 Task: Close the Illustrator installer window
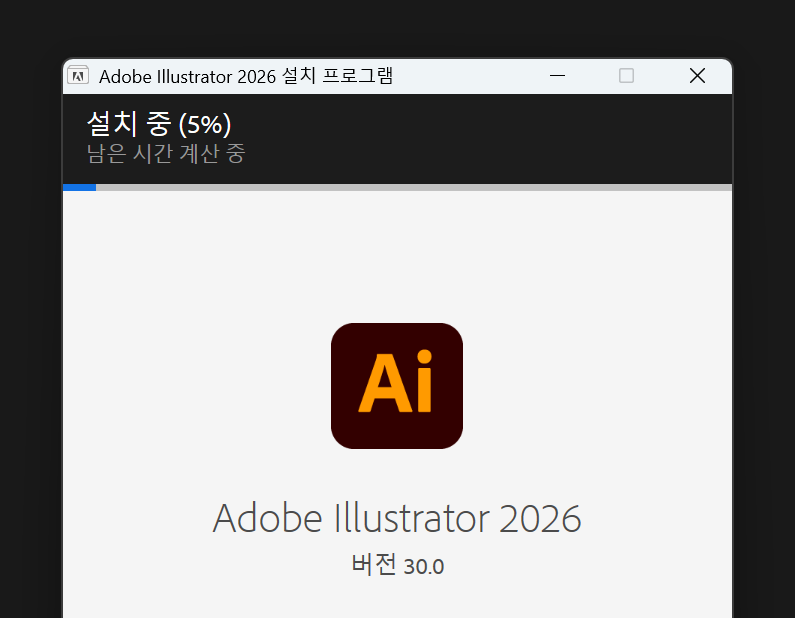tap(697, 76)
